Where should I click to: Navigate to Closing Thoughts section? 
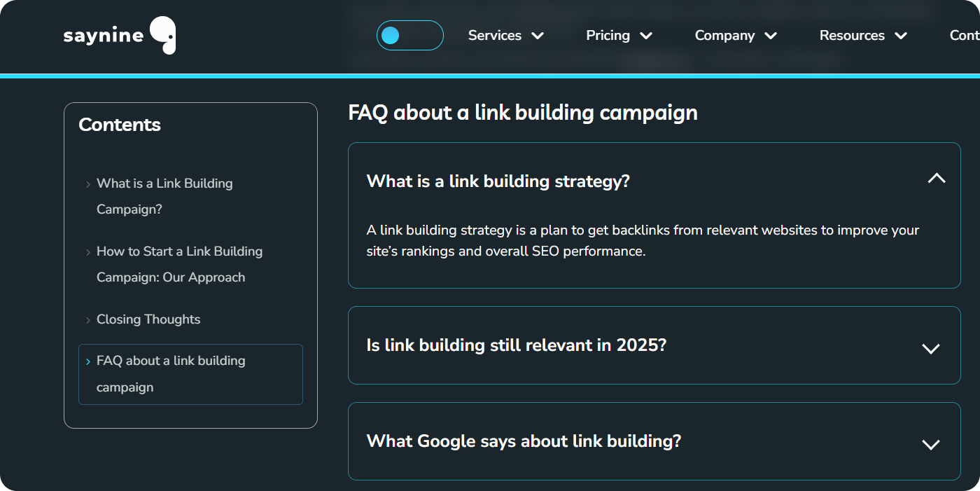pyautogui.click(x=148, y=319)
